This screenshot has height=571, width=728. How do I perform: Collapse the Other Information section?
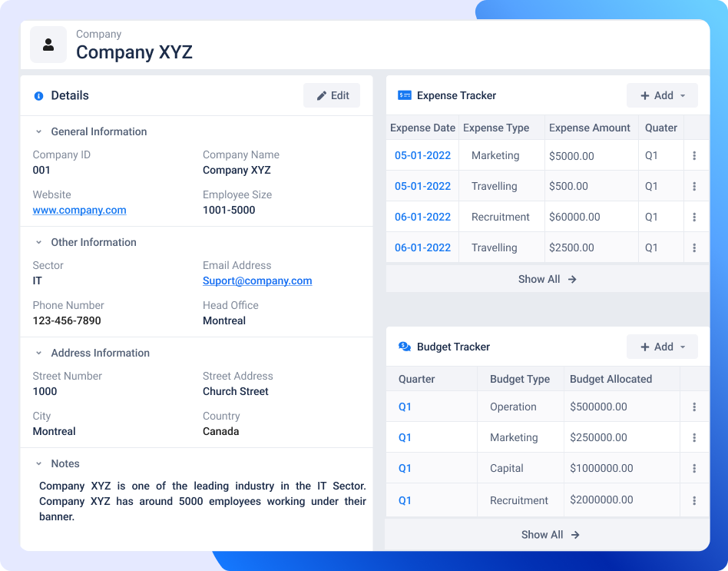pos(39,243)
